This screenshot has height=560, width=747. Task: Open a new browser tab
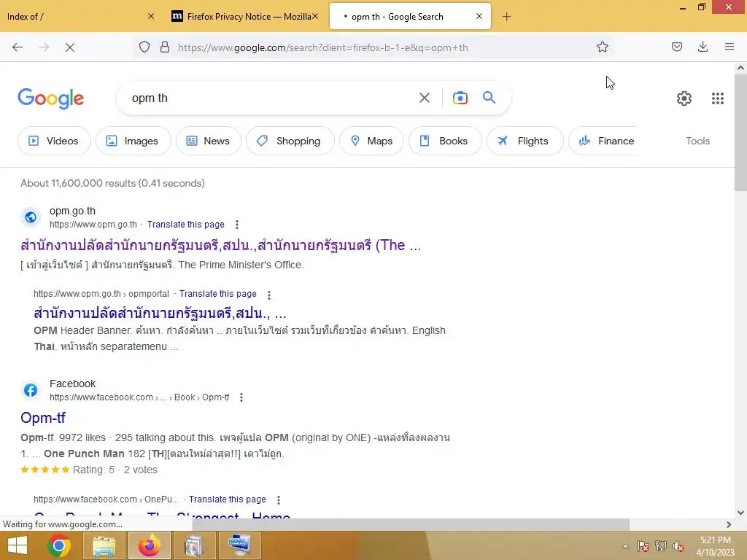506,17
